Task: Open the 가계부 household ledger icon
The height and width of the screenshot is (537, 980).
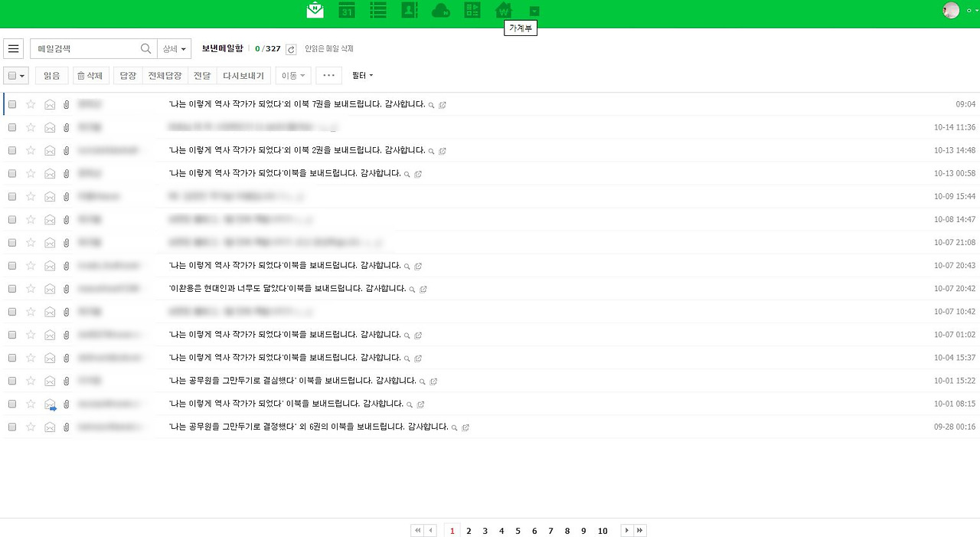Action: click(503, 10)
